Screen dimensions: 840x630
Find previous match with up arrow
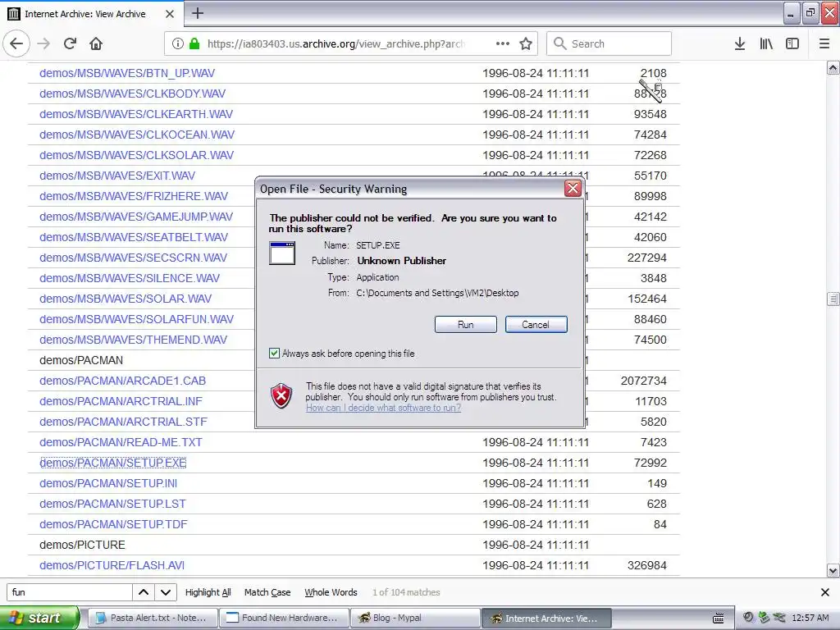(144, 592)
